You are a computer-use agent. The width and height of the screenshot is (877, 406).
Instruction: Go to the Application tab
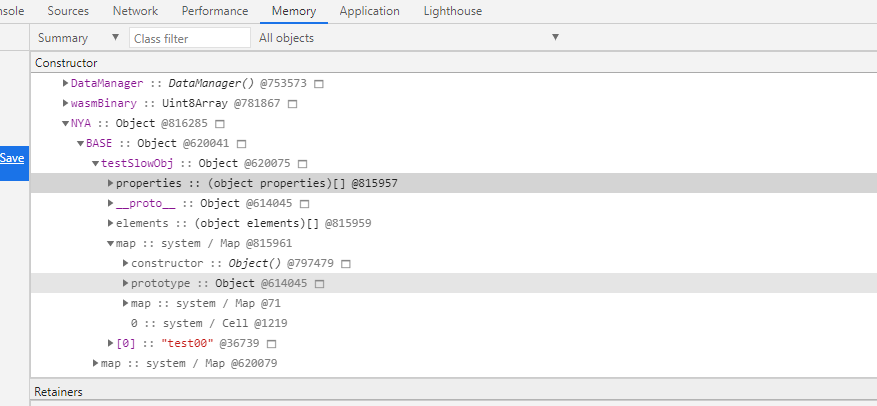[x=369, y=11]
